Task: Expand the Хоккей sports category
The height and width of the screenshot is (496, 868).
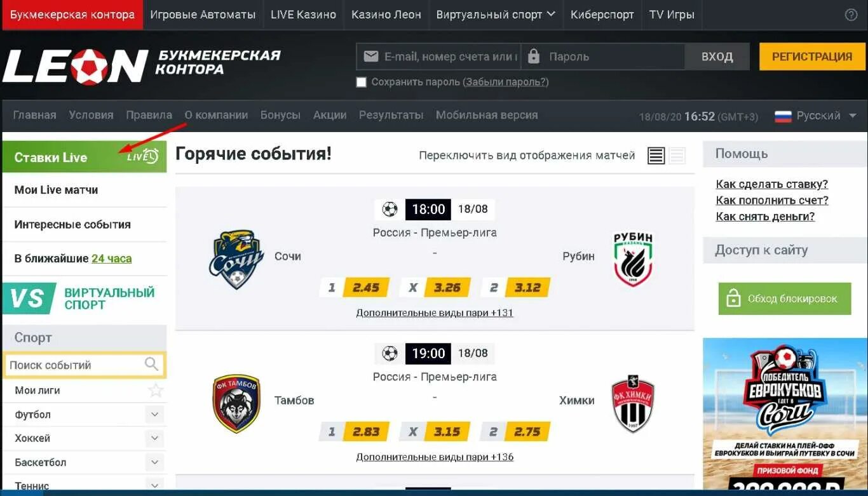Action: (154, 438)
